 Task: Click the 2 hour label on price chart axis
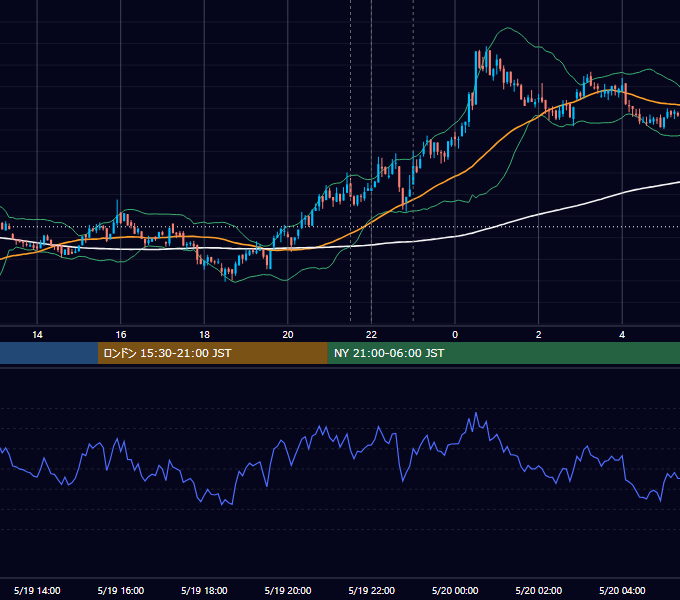coord(539,335)
